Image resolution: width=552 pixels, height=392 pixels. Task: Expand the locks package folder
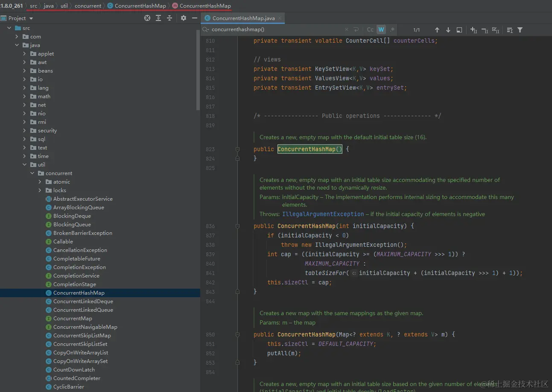(x=40, y=190)
